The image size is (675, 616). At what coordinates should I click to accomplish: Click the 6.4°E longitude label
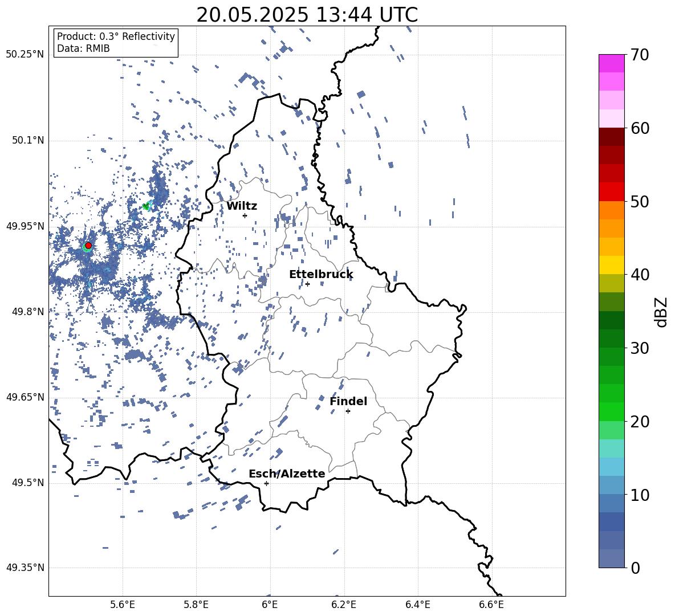(417, 605)
